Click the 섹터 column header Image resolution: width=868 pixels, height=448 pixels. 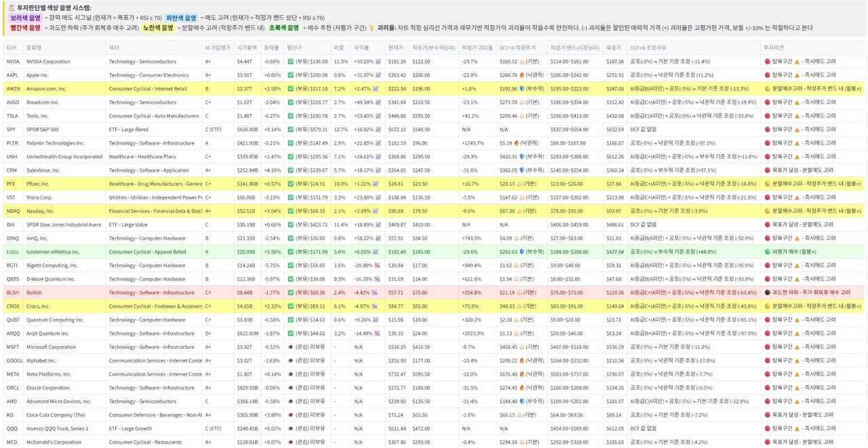click(x=113, y=48)
